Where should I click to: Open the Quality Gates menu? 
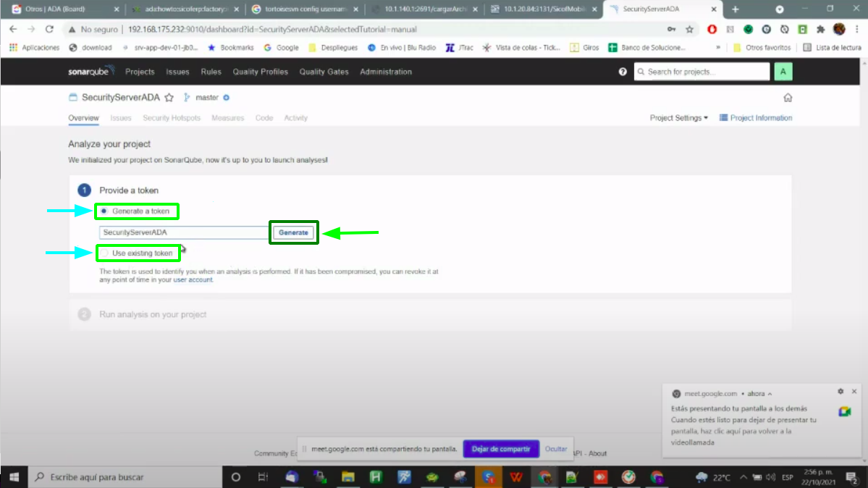tap(324, 72)
